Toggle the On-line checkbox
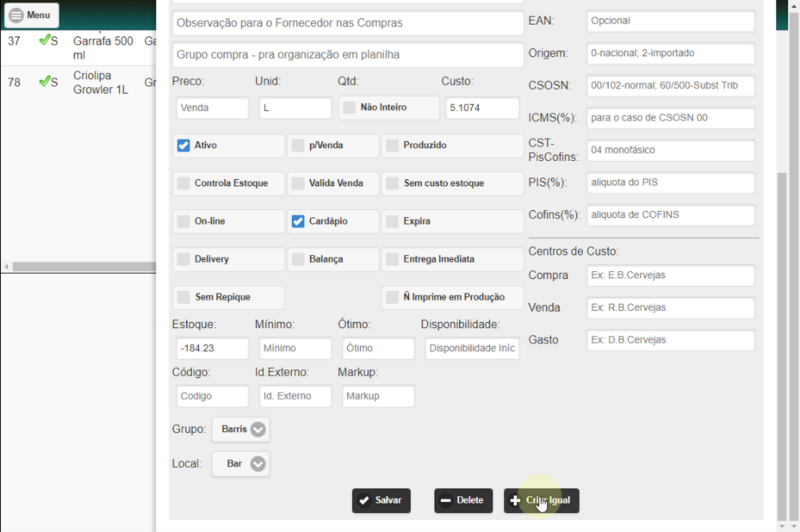The height and width of the screenshot is (532, 800). coord(183,221)
